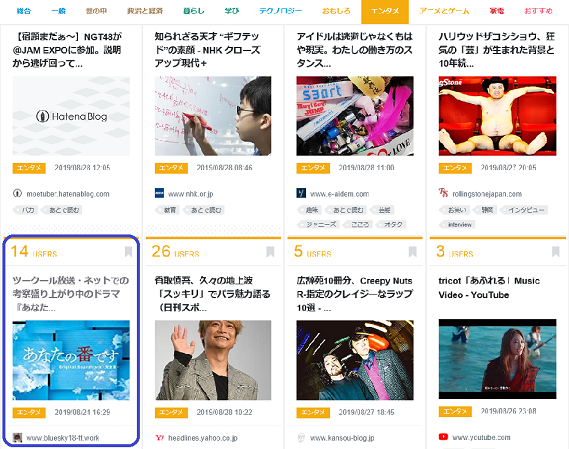The height and width of the screenshot is (449, 569).
Task: Click the NHK favicon beside www.nhk.or.jp
Action: pyautogui.click(x=159, y=193)
